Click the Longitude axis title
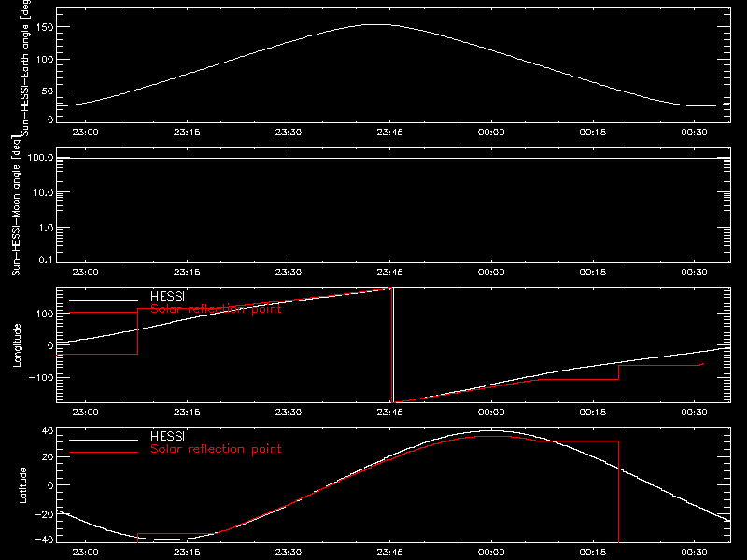This screenshot has width=747, height=560. (x=17, y=345)
